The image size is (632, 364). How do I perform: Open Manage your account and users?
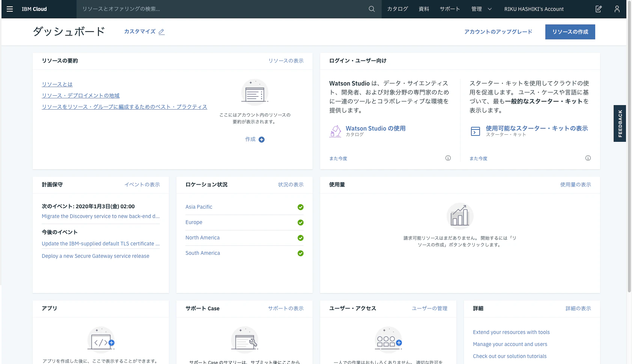click(510, 344)
